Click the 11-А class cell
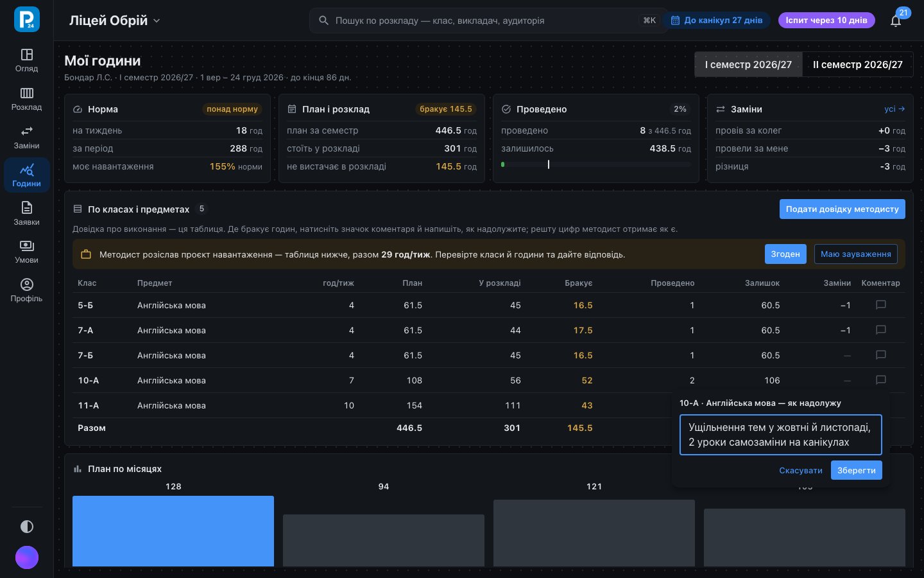 click(89, 405)
